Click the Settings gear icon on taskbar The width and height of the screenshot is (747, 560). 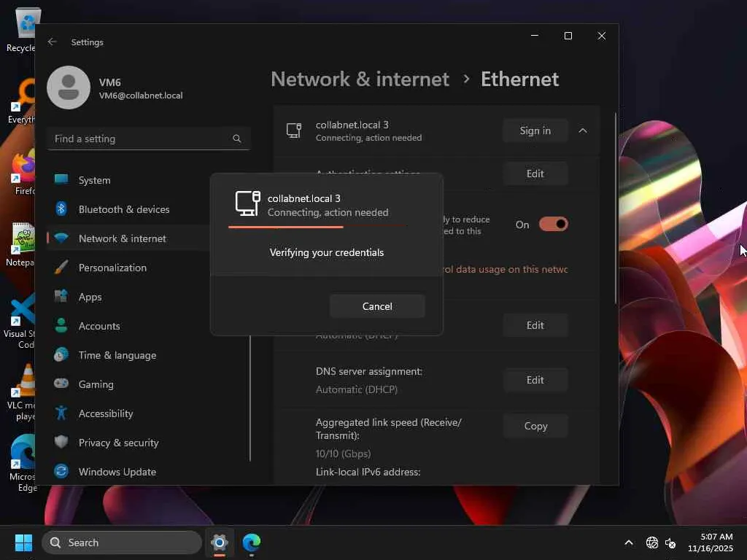pos(220,542)
